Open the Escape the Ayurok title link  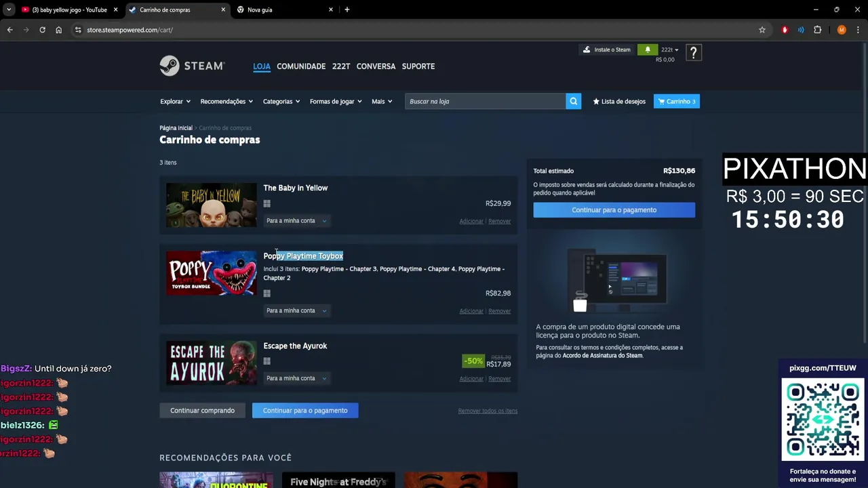(295, 346)
